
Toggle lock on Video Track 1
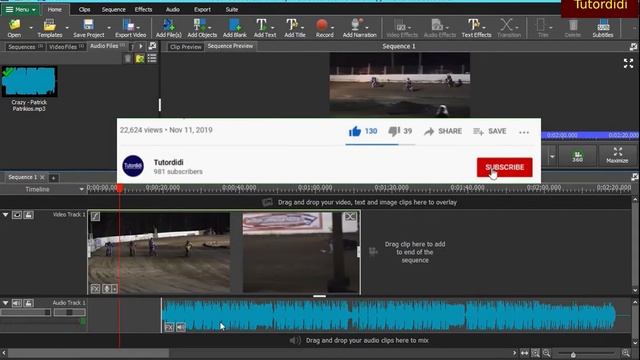(28, 215)
